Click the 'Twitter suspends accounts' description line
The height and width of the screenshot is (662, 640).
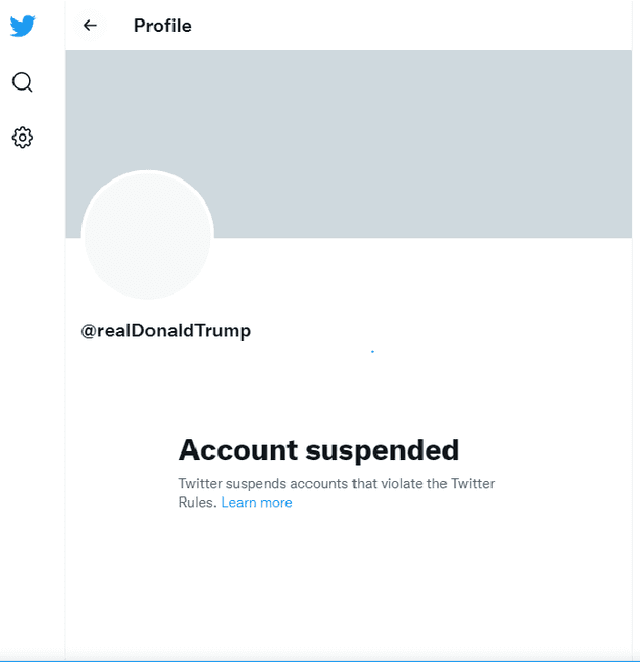[x=336, y=484]
